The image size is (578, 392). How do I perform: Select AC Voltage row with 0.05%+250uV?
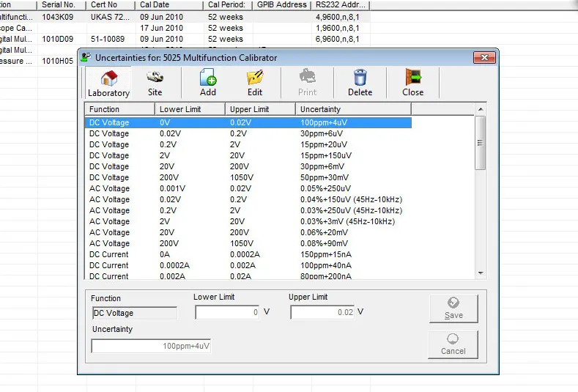point(248,188)
